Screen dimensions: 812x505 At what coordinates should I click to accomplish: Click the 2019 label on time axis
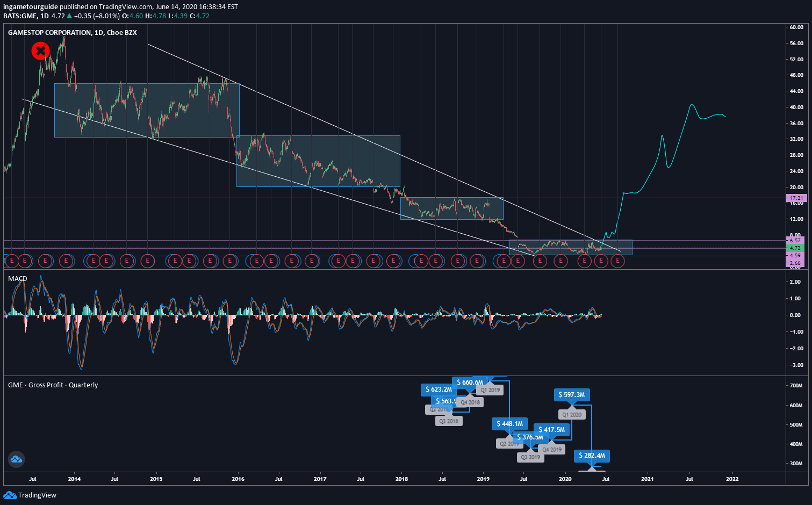tap(483, 479)
